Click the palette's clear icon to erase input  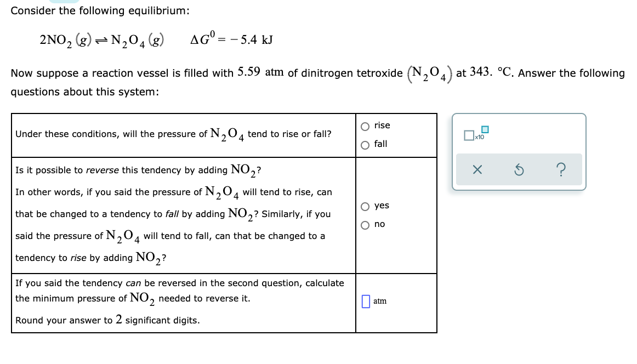(x=476, y=169)
